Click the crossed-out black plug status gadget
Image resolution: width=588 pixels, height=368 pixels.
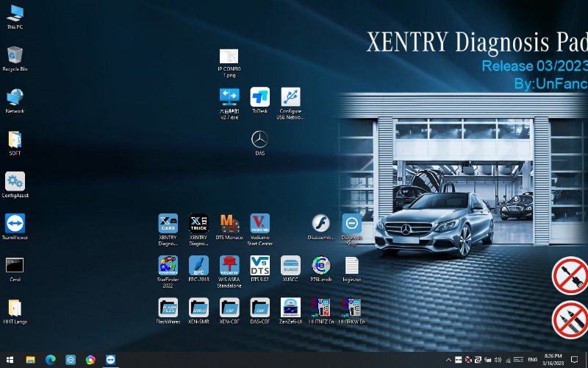click(x=571, y=276)
